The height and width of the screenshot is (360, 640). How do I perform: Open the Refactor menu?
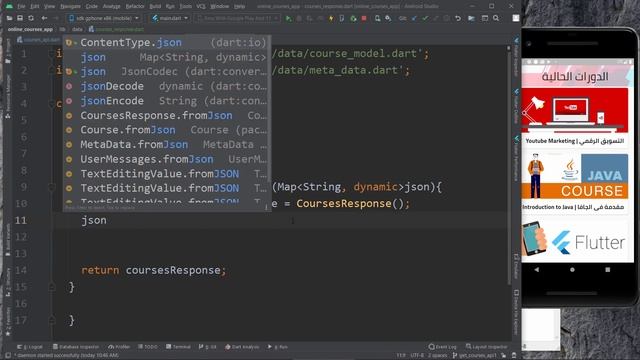(x=135, y=7)
